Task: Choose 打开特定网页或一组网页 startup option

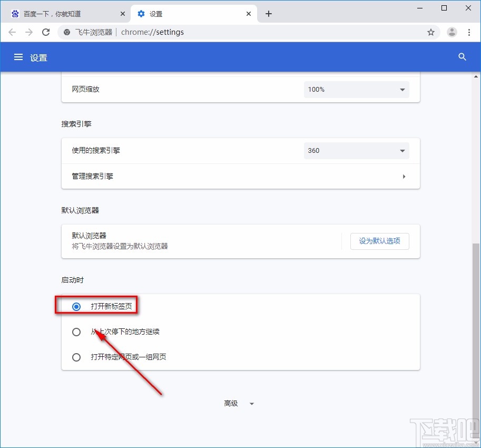Action: (x=76, y=357)
